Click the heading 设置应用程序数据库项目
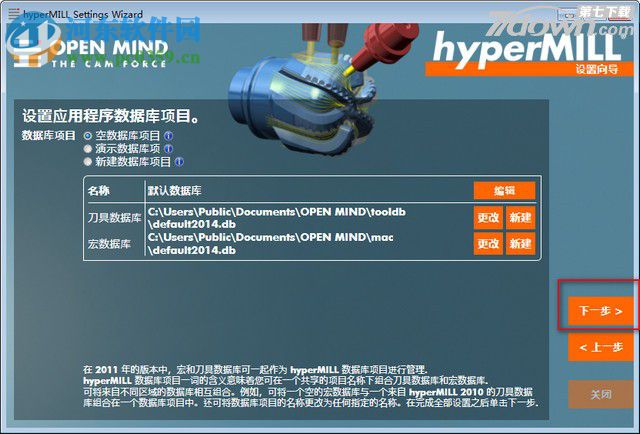The image size is (640, 434). pos(111,116)
